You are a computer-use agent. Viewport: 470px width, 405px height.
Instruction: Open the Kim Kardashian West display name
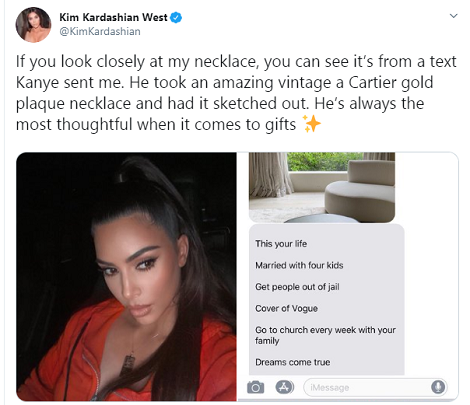click(113, 17)
